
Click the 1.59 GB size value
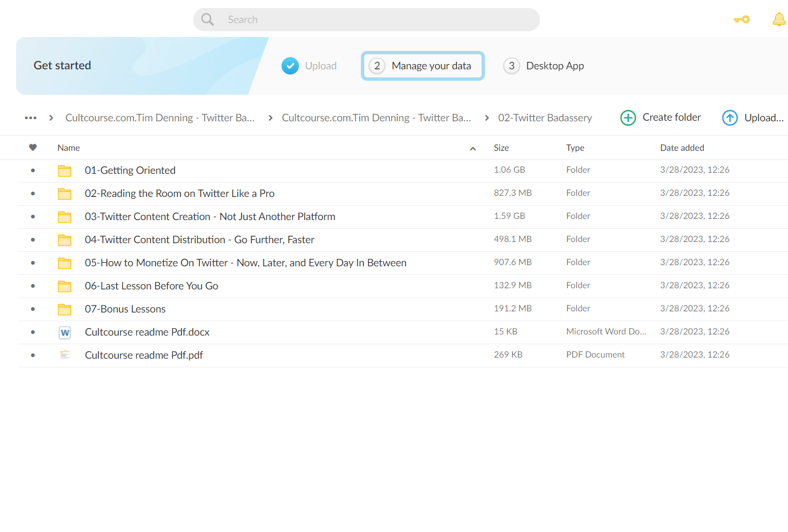click(509, 216)
